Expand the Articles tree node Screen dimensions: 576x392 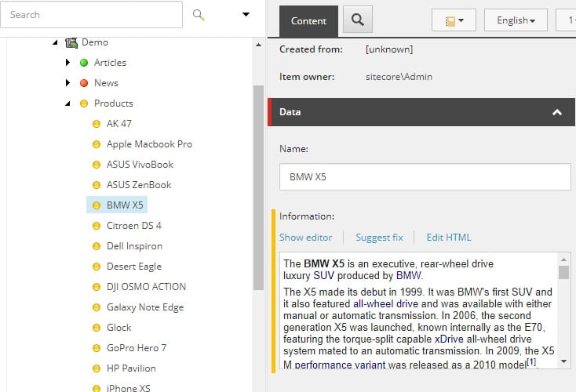[67, 63]
